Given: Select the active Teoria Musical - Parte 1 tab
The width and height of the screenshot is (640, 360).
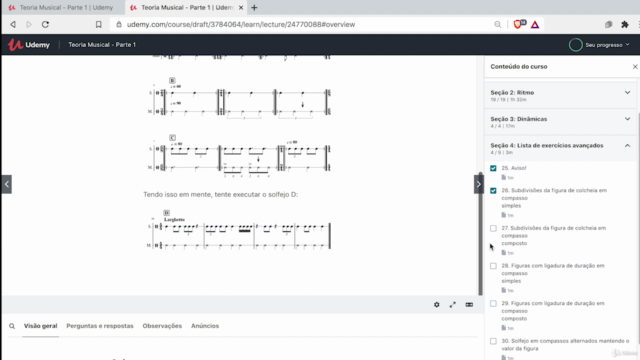Looking at the screenshot, I should click(186, 7).
